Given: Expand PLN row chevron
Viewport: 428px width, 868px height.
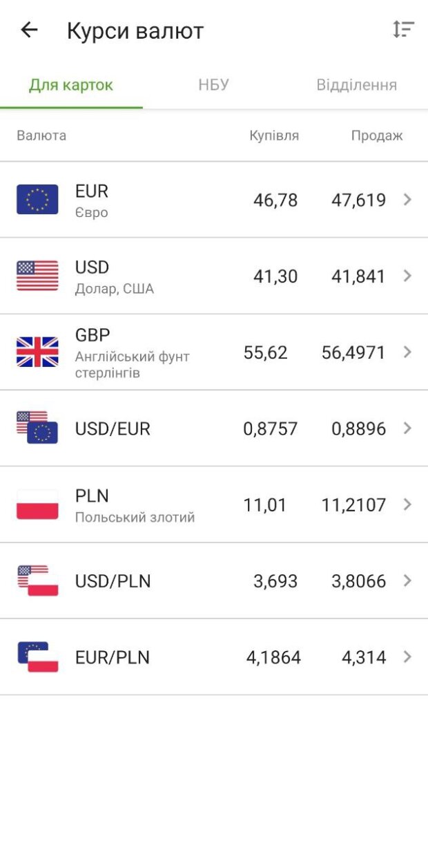Looking at the screenshot, I should (x=407, y=504).
